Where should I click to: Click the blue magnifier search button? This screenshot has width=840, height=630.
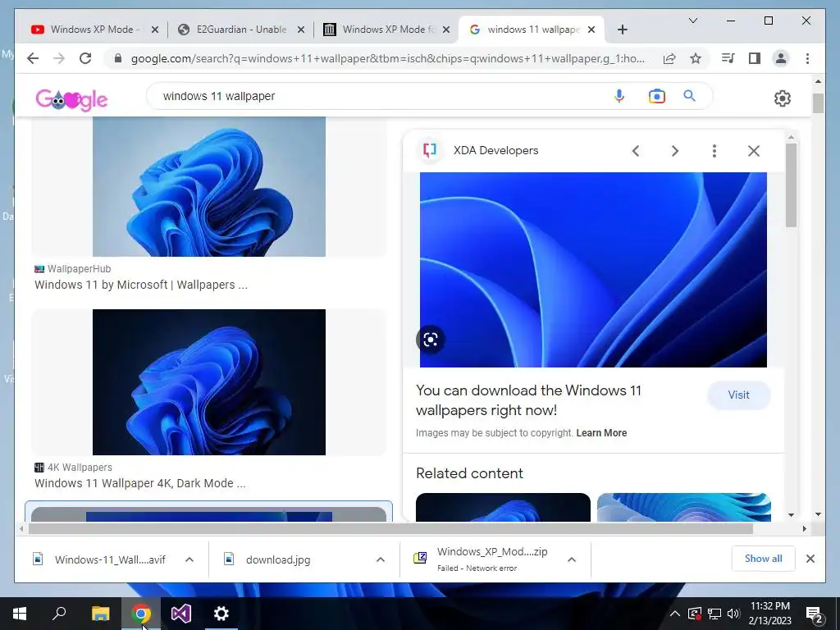pyautogui.click(x=689, y=96)
